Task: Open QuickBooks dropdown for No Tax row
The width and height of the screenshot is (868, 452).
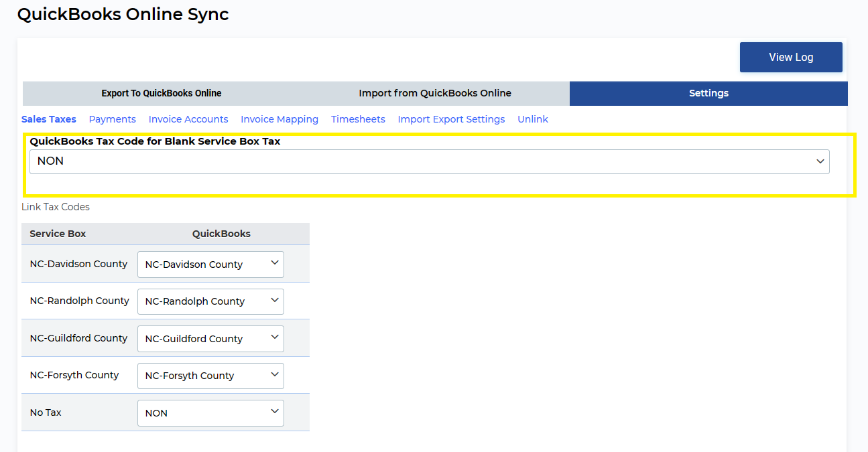Action: [x=210, y=413]
